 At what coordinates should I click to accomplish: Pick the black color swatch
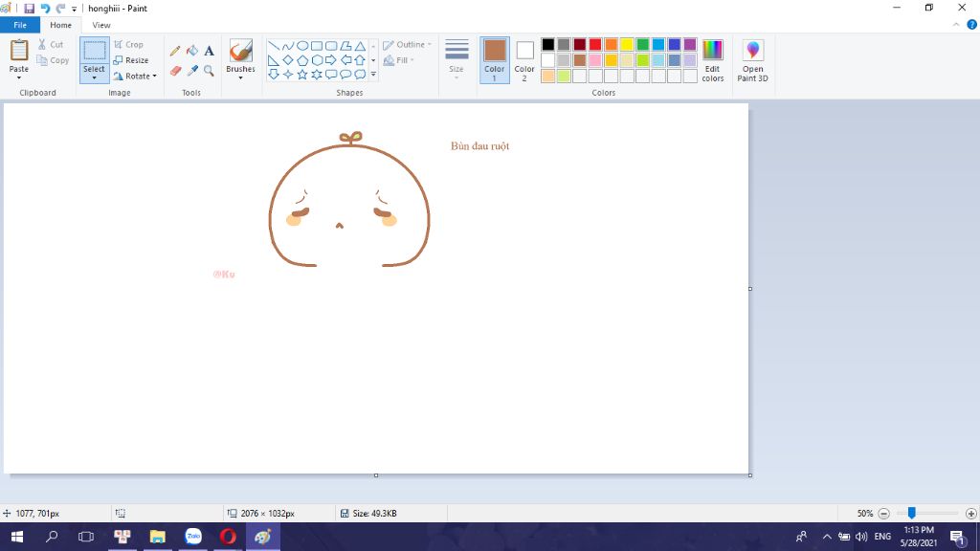pos(548,44)
